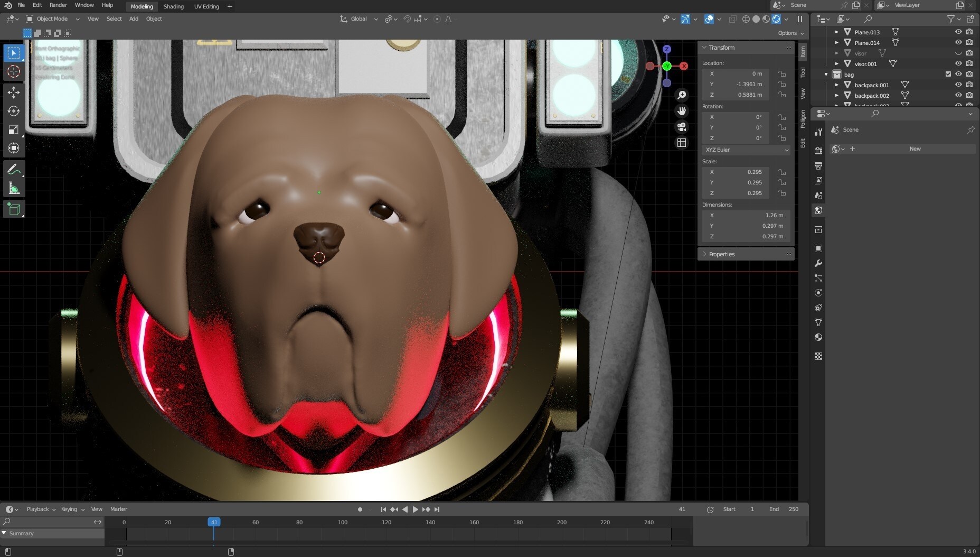This screenshot has width=980, height=557.
Task: Toggle gizmo visibility in viewport header
Action: click(x=685, y=19)
